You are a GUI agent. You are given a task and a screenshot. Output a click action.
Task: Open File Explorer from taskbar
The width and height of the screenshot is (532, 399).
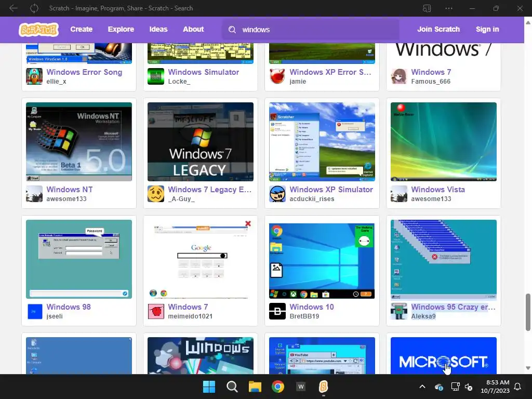[255, 387]
